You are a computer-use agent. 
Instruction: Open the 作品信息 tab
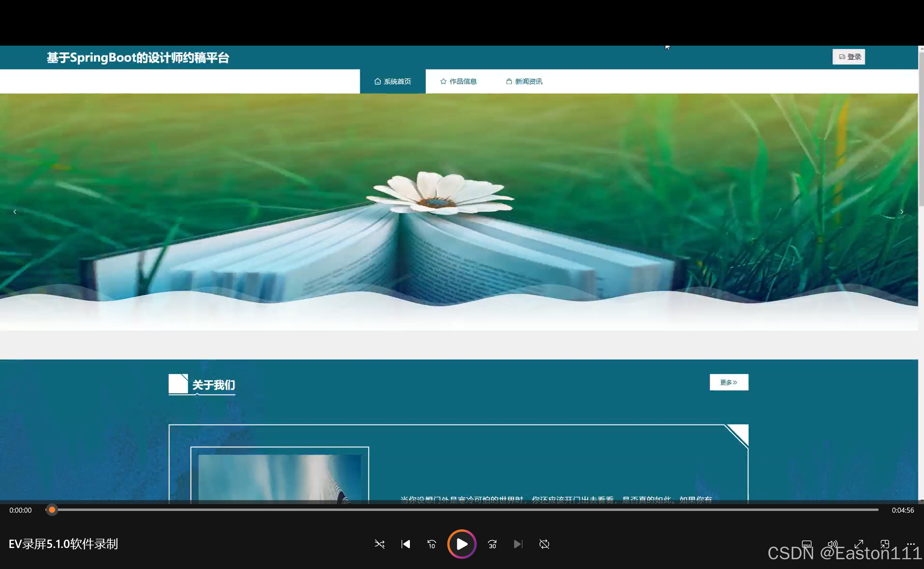458,81
